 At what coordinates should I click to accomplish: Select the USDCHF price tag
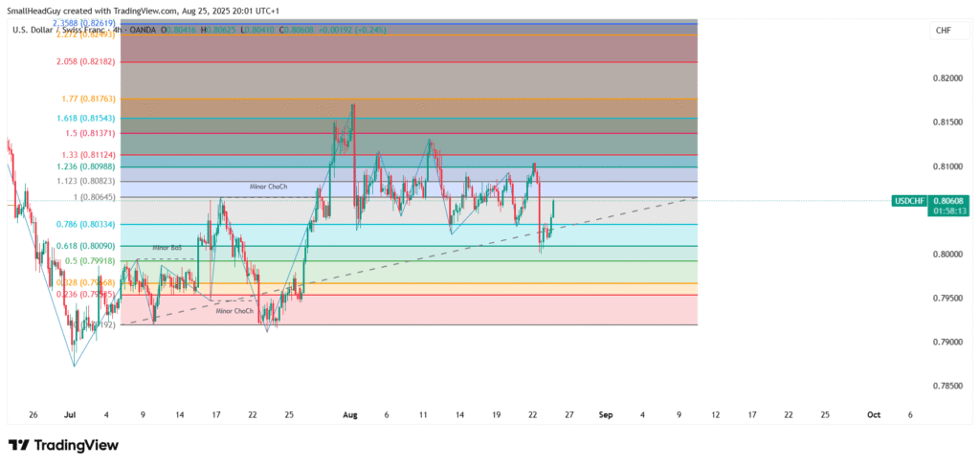(907, 201)
